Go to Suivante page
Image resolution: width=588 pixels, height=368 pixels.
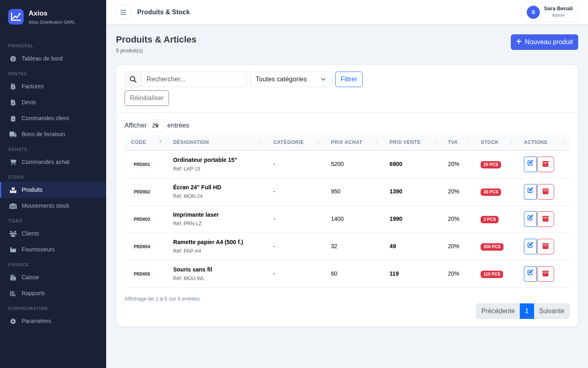552,311
